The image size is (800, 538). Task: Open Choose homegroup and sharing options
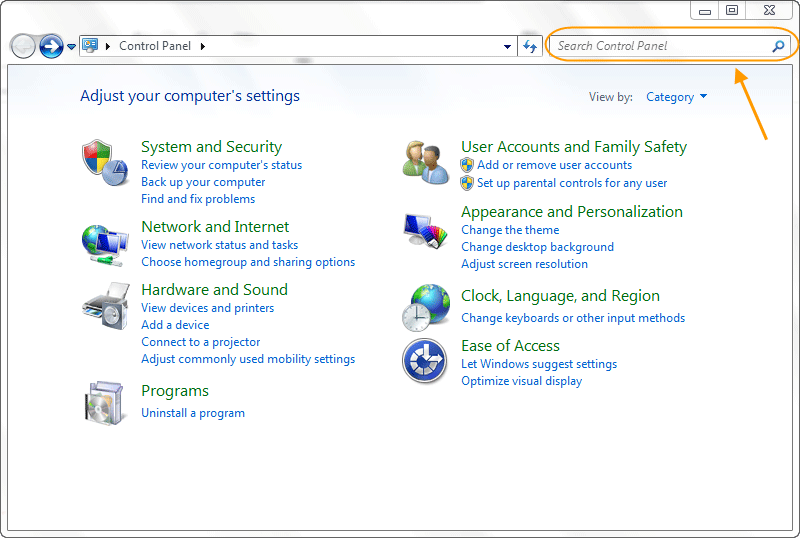248,262
